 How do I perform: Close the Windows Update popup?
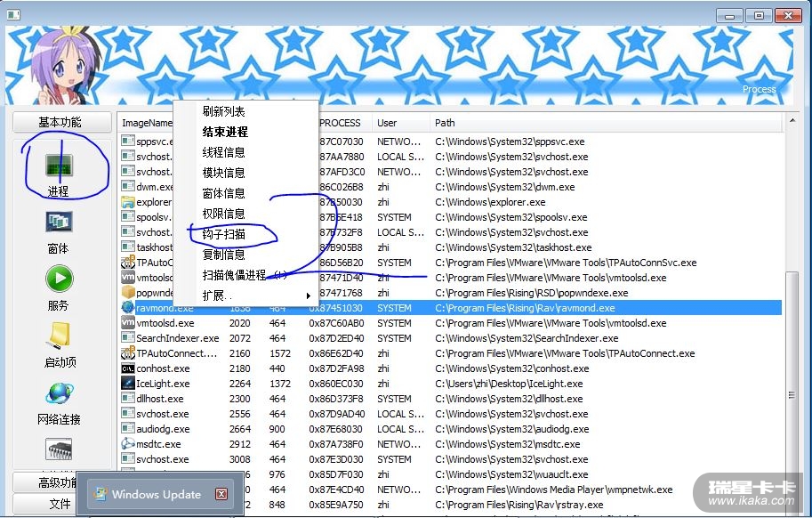(x=221, y=494)
